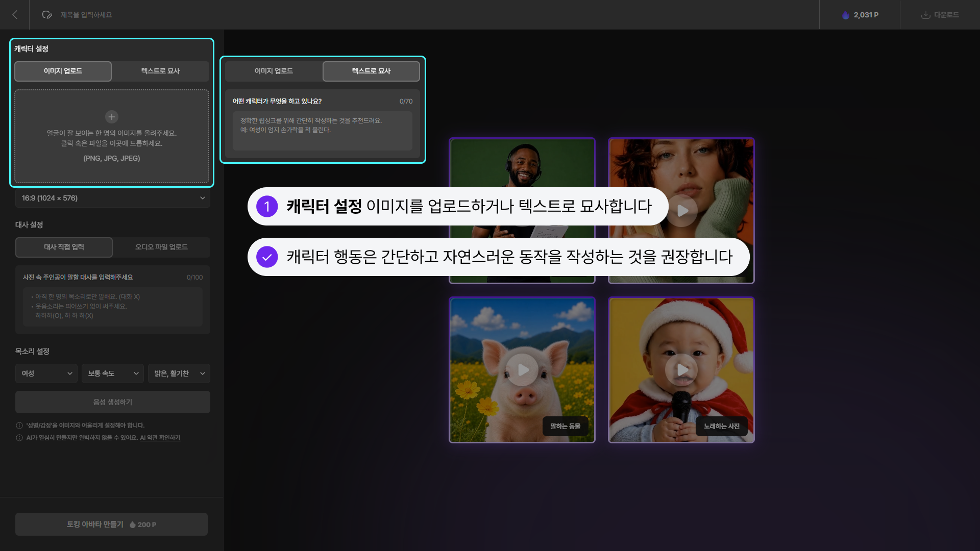Screen dimensions: 980x551
Task: Click the plus icon in upload area
Action: coord(112,117)
